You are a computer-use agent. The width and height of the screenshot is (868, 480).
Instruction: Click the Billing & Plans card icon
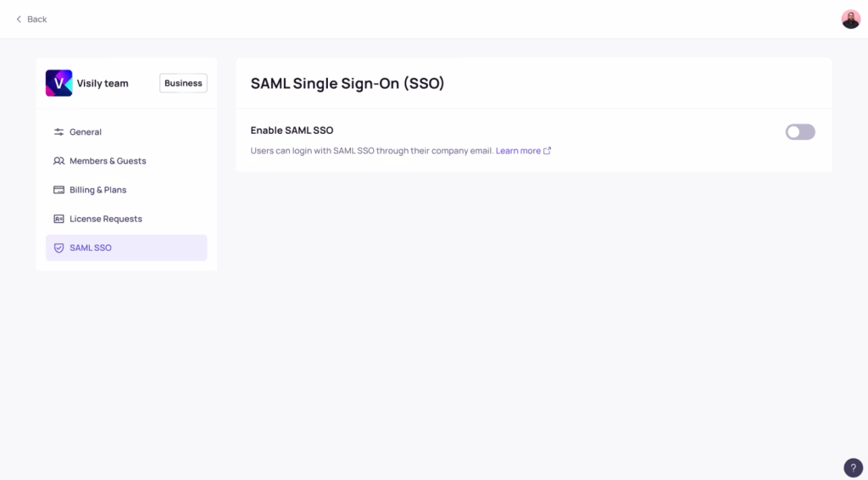point(58,190)
